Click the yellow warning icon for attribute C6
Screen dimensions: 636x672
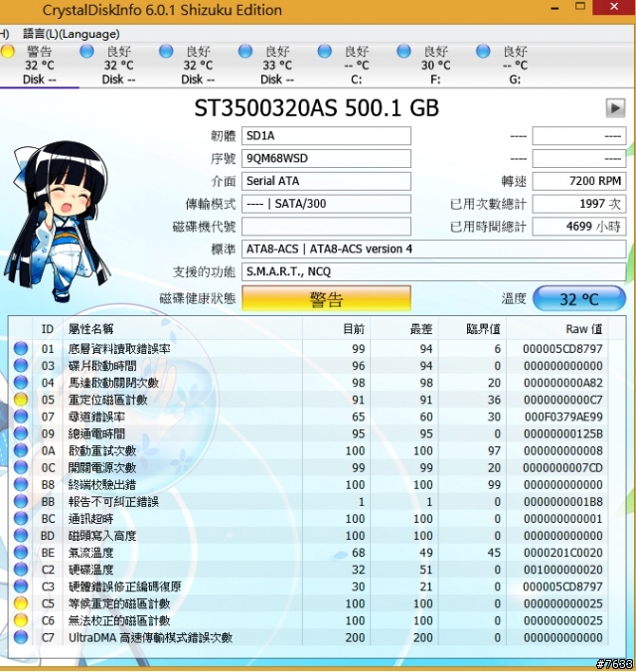(x=21, y=620)
